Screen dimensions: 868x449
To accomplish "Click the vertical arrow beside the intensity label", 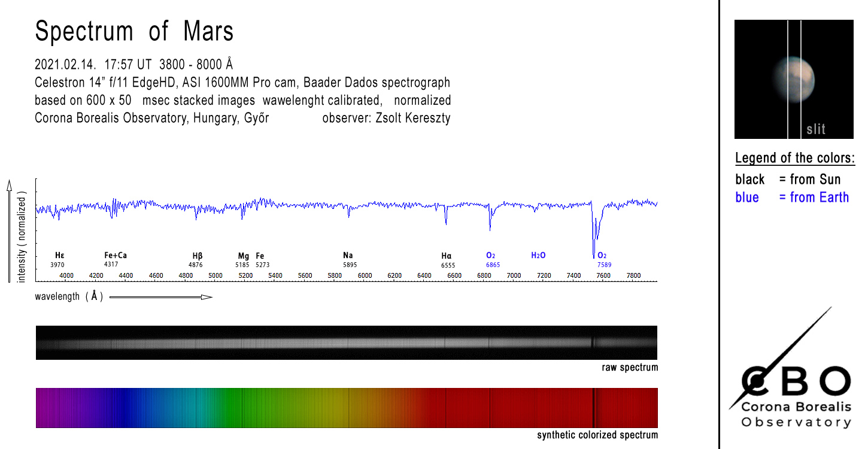I will (9, 230).
